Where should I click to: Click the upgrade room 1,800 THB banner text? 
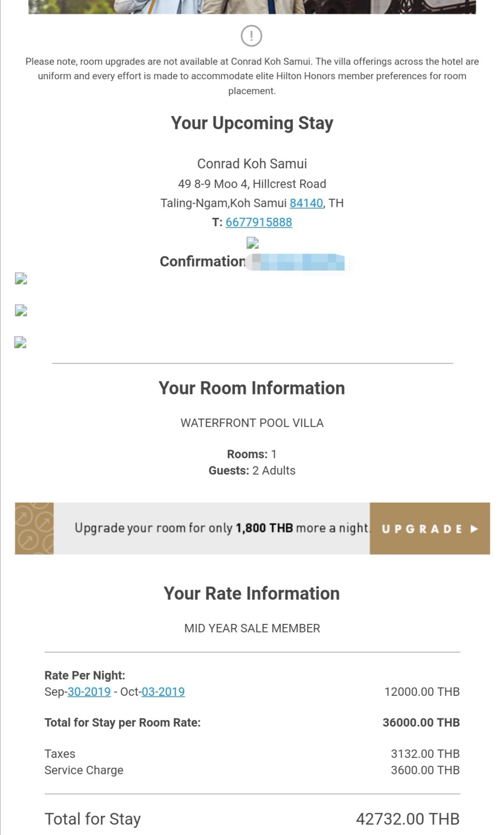[222, 528]
